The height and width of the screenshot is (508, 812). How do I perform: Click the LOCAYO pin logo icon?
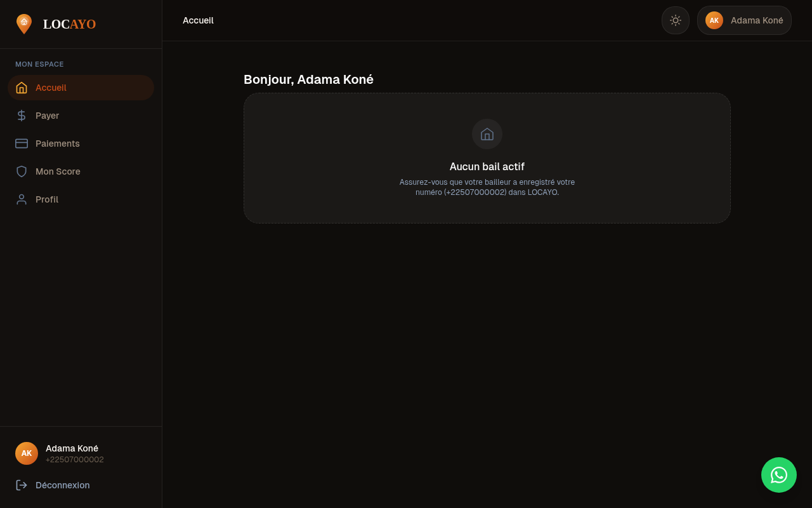(24, 23)
